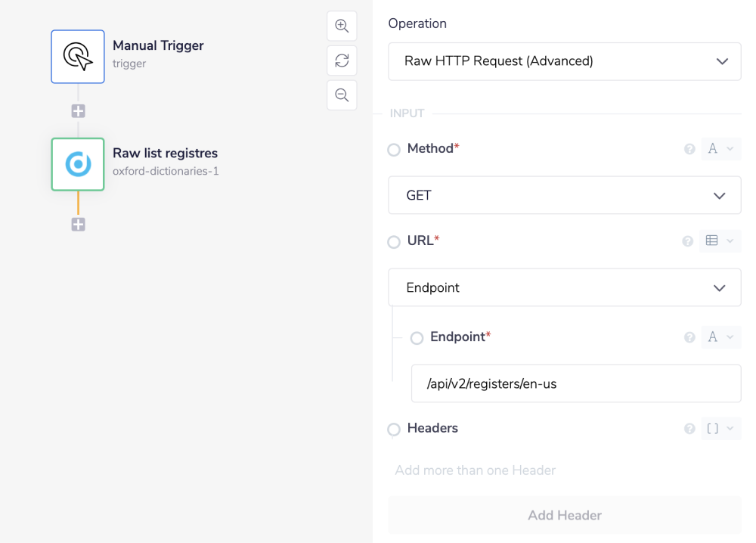756x543 pixels.
Task: Change the Headers field type selector
Action: [x=720, y=429]
